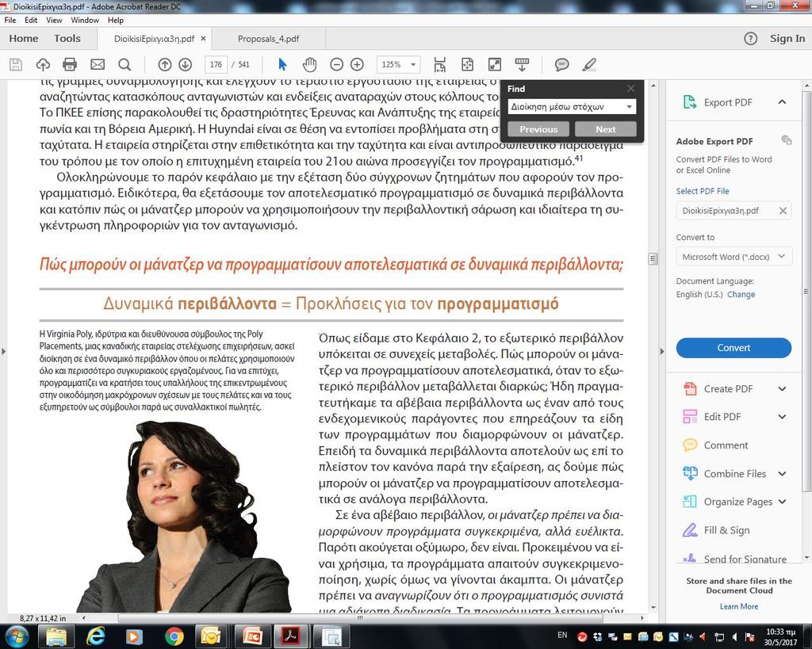The height and width of the screenshot is (649, 812).
Task: Open the Help menu
Action: [x=116, y=20]
